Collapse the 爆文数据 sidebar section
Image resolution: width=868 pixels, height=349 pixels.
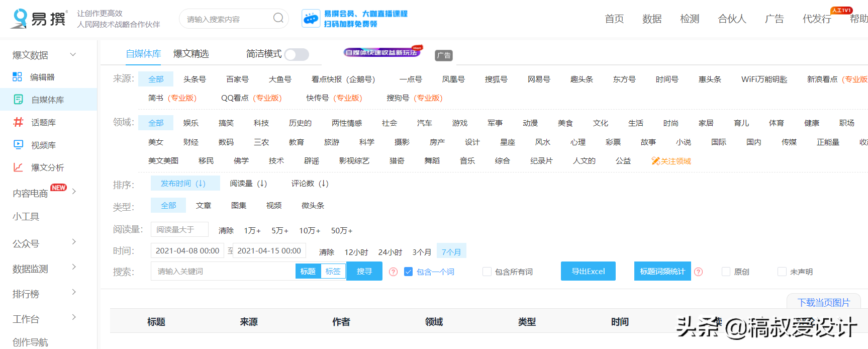(73, 54)
